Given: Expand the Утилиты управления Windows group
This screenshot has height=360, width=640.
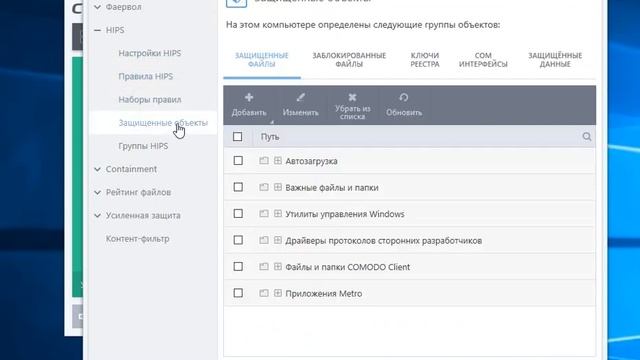Looking at the screenshot, I should coord(278,214).
